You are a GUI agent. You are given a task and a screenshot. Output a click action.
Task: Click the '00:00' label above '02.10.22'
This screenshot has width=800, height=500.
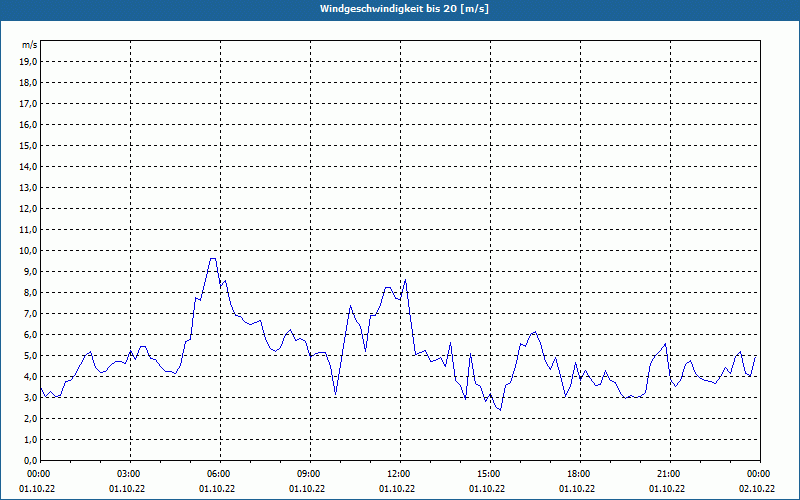point(760,474)
